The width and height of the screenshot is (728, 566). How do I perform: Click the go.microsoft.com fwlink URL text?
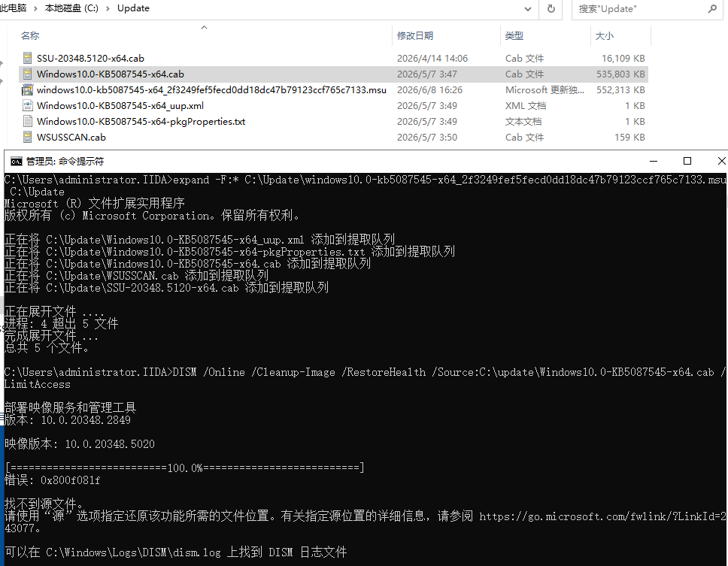(603, 516)
